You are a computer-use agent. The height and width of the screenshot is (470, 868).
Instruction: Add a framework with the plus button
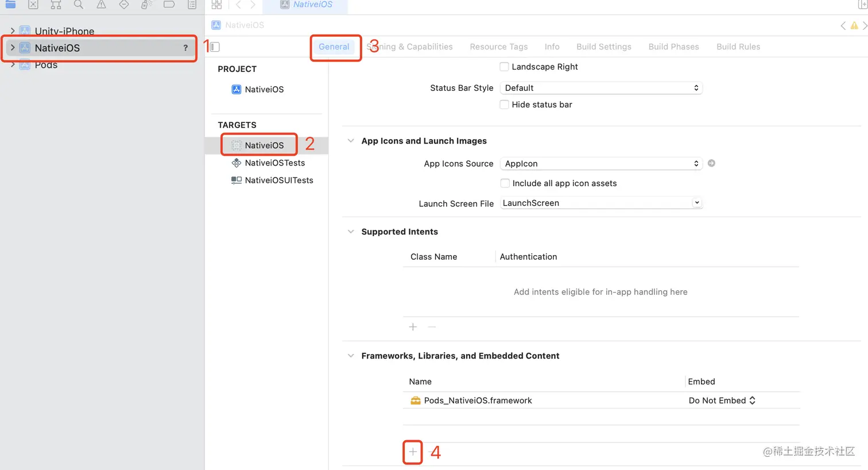[413, 452]
